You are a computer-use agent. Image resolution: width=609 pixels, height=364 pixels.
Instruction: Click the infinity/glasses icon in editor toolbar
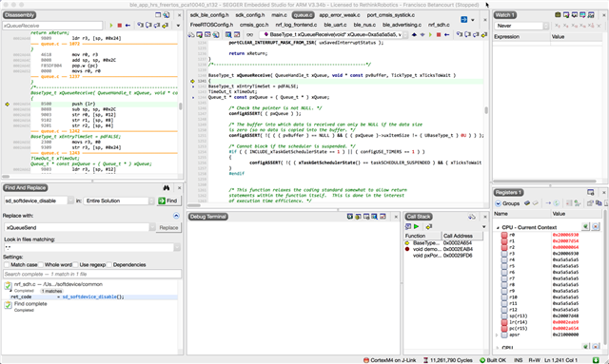(249, 34)
